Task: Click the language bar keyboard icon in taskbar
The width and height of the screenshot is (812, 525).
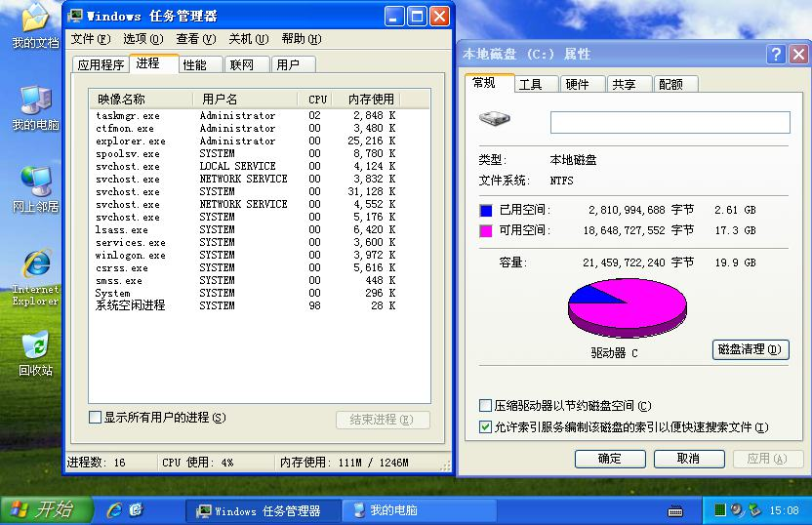Action: pos(675,510)
